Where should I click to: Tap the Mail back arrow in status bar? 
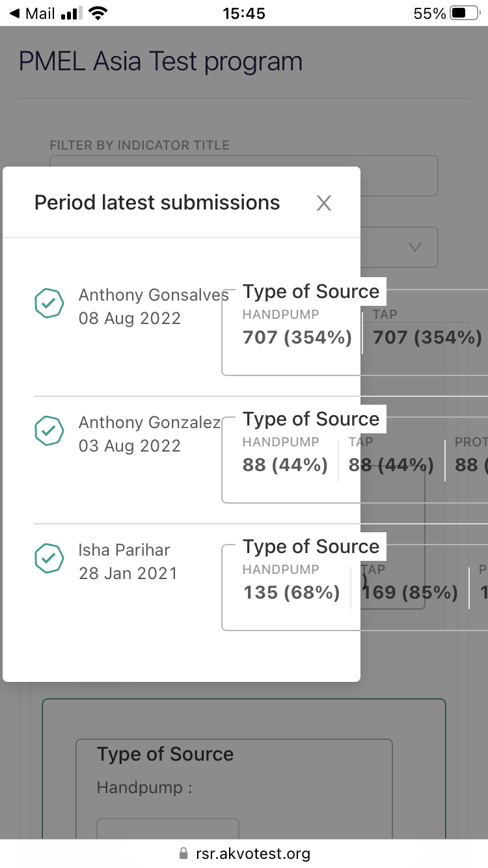(x=14, y=14)
